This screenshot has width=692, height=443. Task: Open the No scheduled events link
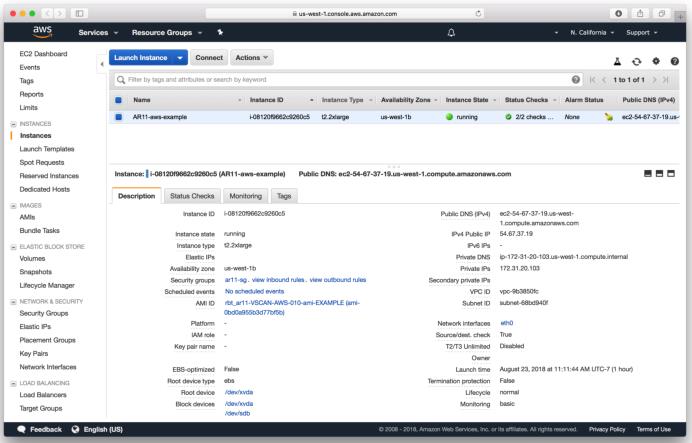coord(254,291)
